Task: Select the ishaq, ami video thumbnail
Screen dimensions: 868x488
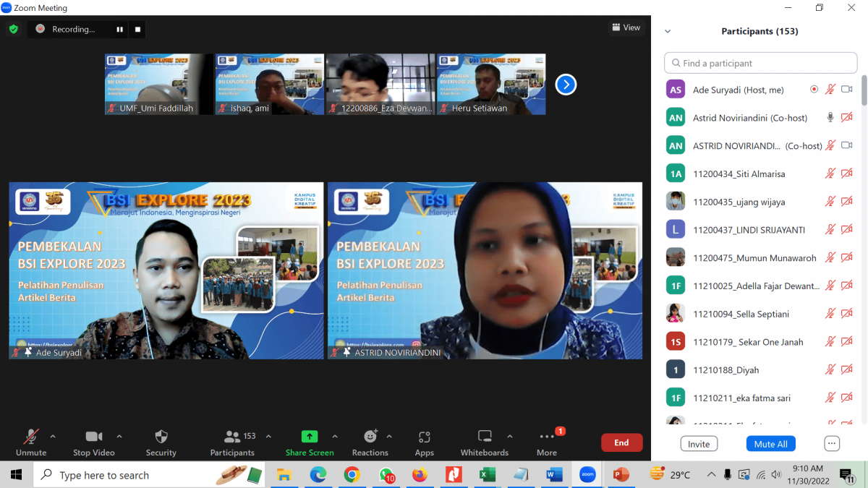Action: click(270, 84)
